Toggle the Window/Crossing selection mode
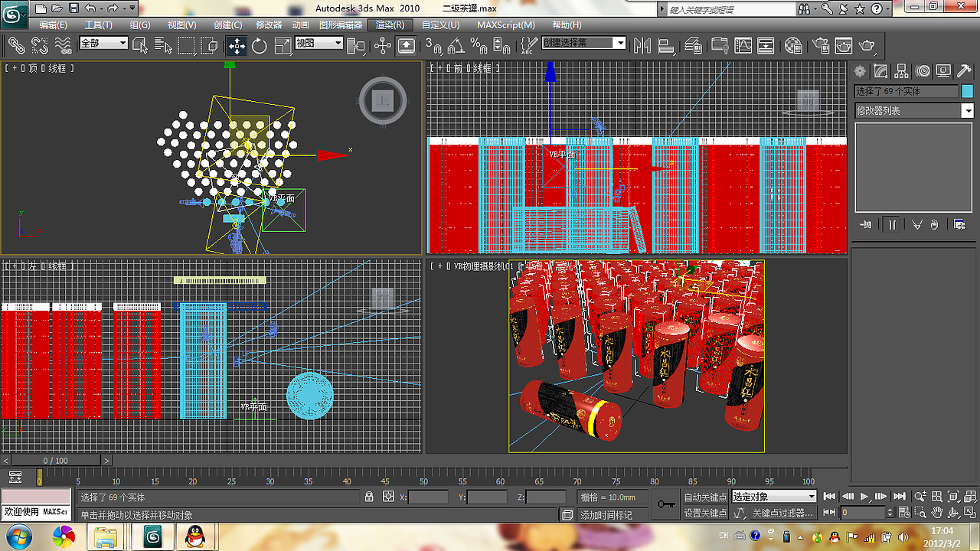The image size is (980, 551). pos(210,45)
